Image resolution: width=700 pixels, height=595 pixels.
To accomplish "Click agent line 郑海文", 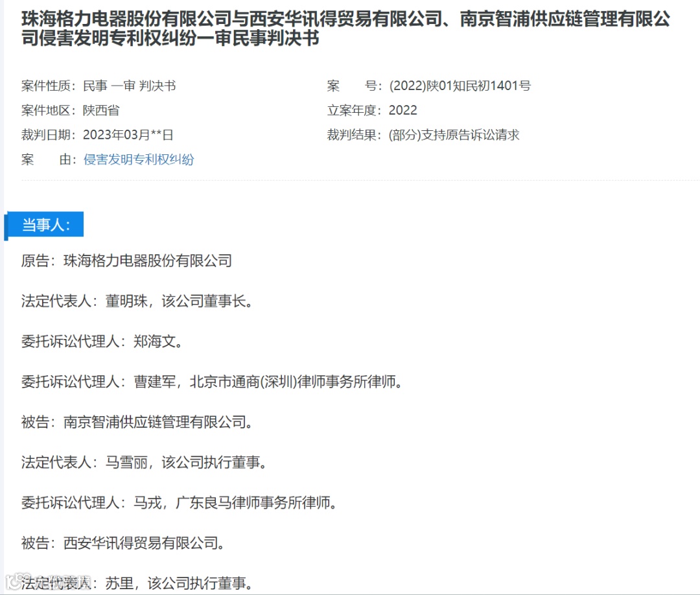I will pyautogui.click(x=102, y=342).
